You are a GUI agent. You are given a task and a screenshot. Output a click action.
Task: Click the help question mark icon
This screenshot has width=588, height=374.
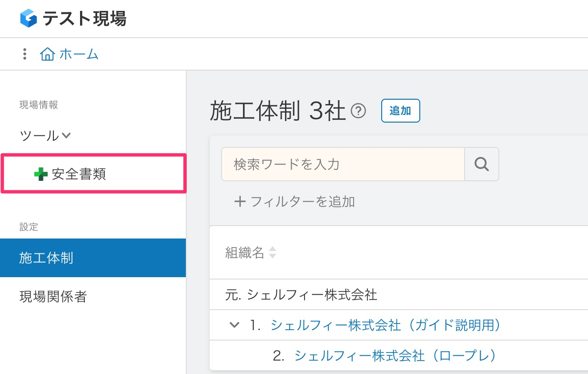click(x=358, y=111)
